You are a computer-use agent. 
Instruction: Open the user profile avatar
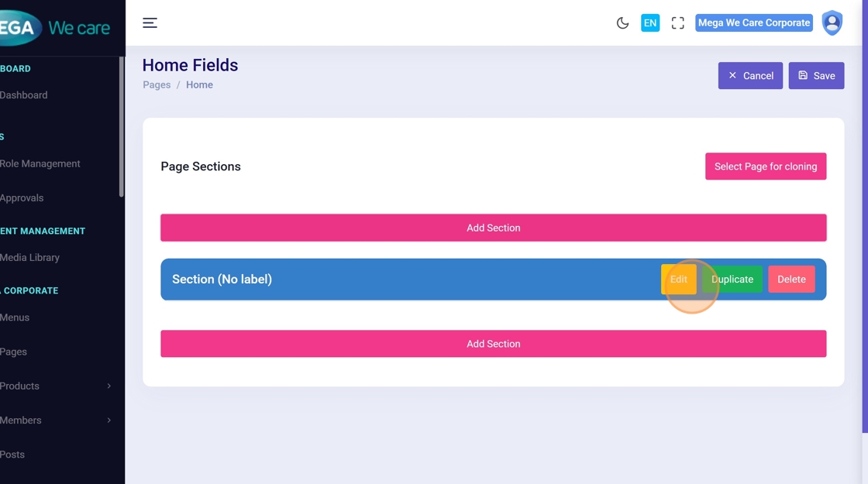[832, 23]
